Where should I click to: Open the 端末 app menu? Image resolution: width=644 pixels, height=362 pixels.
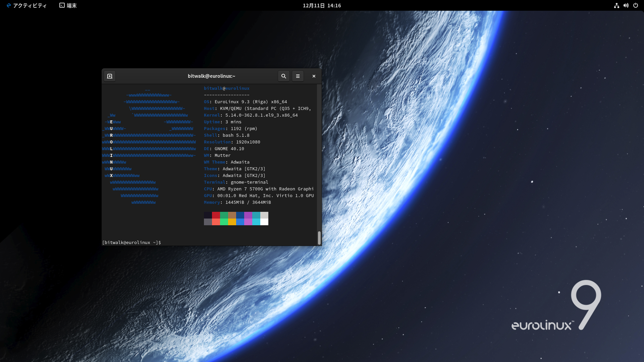71,5
